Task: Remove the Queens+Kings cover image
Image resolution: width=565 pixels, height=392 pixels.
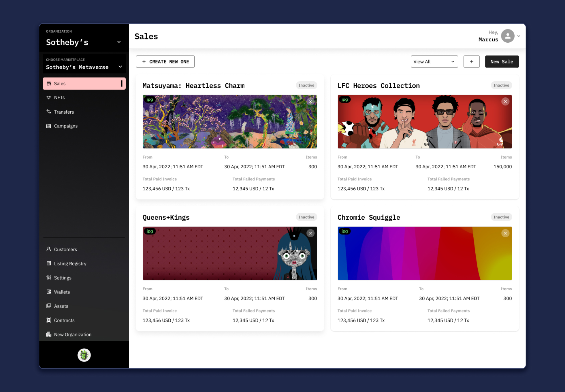Action: click(x=310, y=233)
